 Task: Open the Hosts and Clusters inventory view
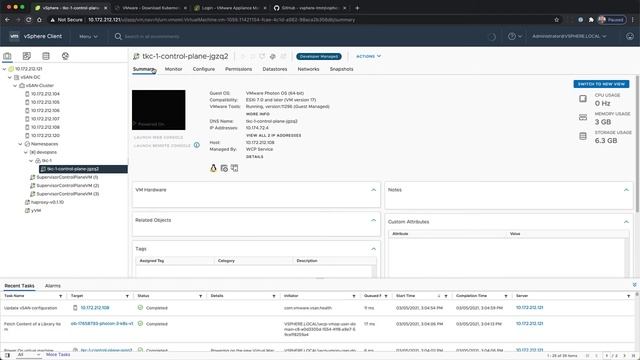(7, 56)
